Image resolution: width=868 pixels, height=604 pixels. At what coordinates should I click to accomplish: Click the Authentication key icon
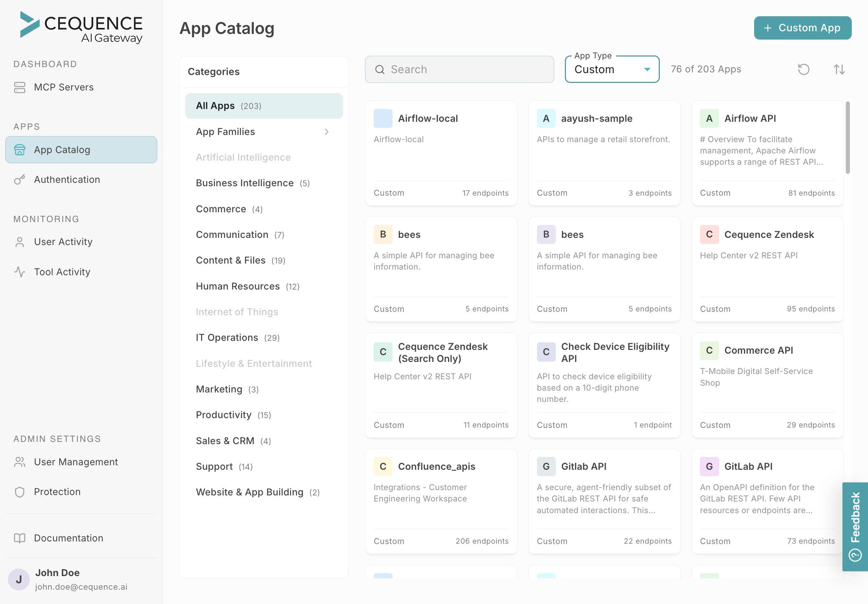(x=20, y=179)
